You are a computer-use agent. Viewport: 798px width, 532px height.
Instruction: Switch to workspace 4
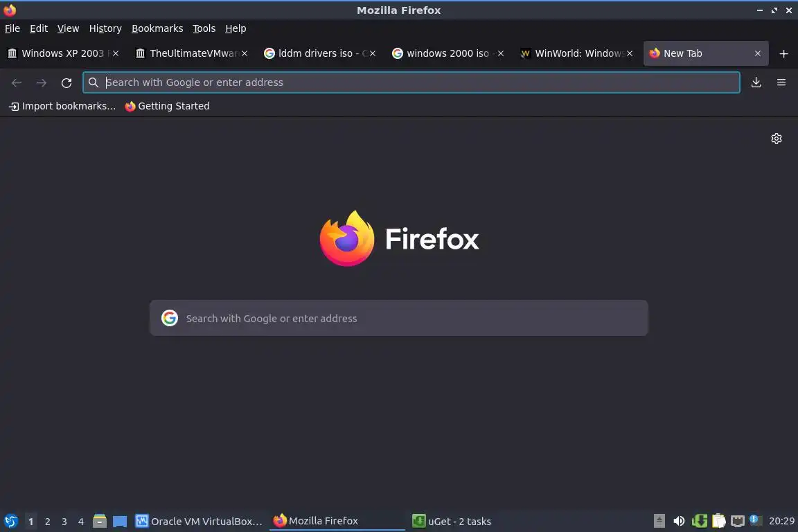coord(80,522)
